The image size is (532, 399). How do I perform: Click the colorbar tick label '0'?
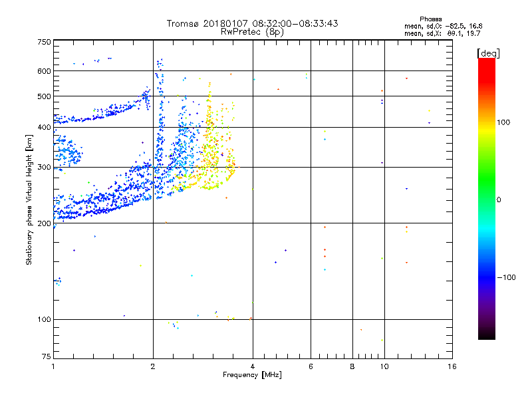click(x=499, y=200)
